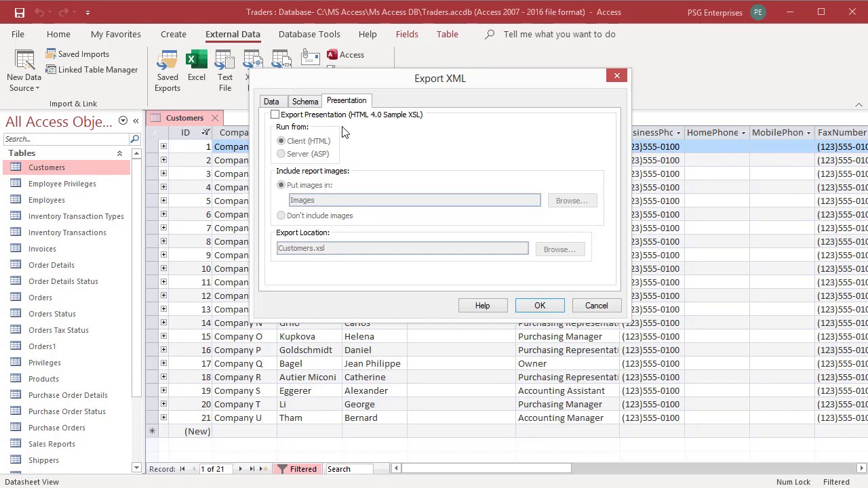868x488 pixels.
Task: Create new record navigation button
Action: (264, 469)
